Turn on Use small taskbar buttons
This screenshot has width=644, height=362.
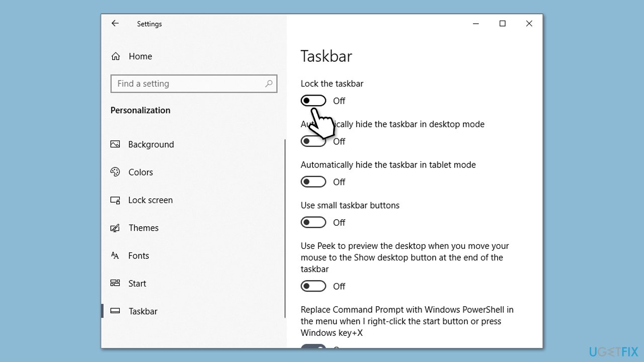pos(313,222)
